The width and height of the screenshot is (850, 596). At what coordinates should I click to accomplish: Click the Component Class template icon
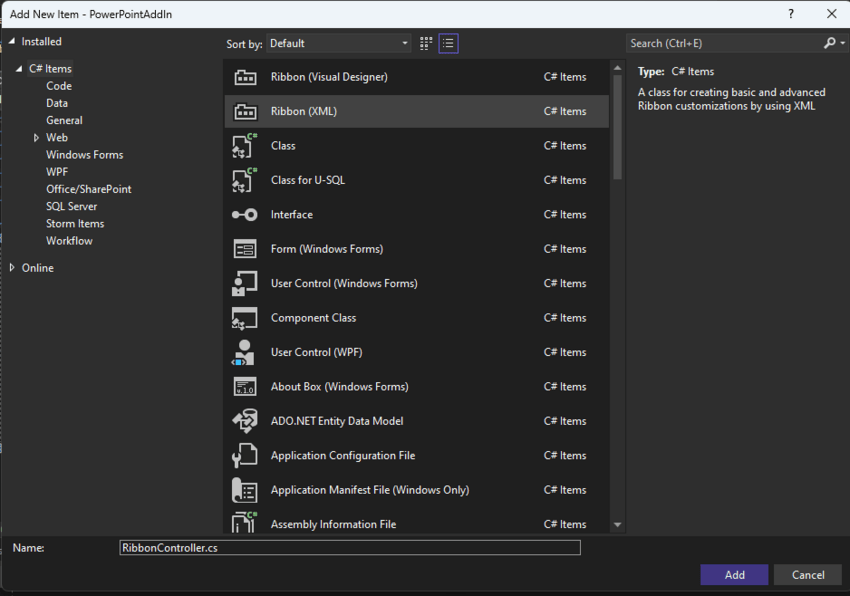tap(246, 317)
